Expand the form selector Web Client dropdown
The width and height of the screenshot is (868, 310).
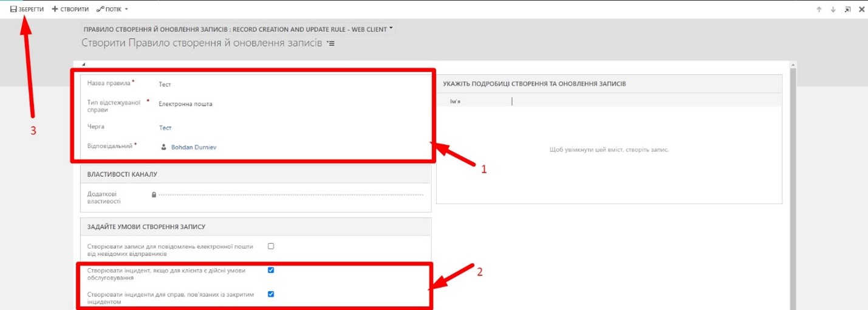(x=391, y=28)
